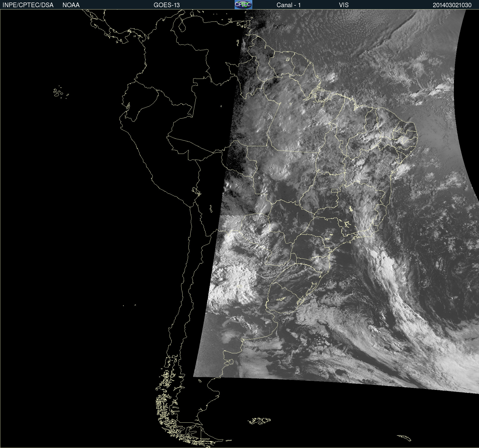Image resolution: width=479 pixels, height=448 pixels.
Task: Click the CPTEC logo in header
Action: [x=243, y=5]
